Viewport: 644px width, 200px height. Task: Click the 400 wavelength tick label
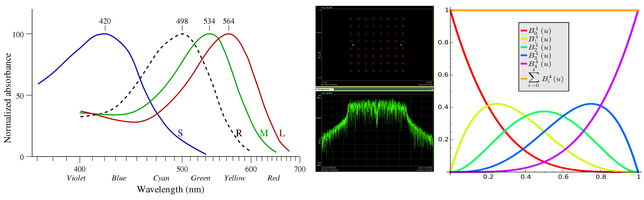tap(80, 169)
